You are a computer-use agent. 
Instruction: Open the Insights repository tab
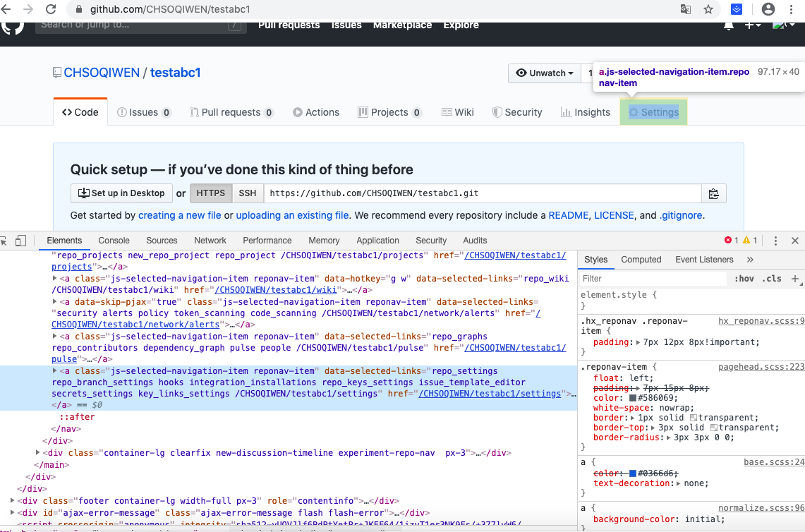pyautogui.click(x=586, y=112)
